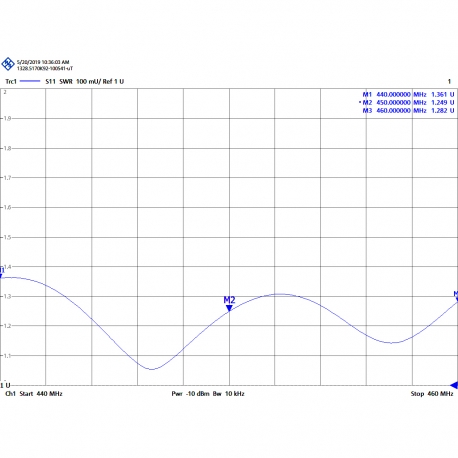Click the 100 mU/ scale label
This screenshot has width=458, height=458.
[x=88, y=81]
